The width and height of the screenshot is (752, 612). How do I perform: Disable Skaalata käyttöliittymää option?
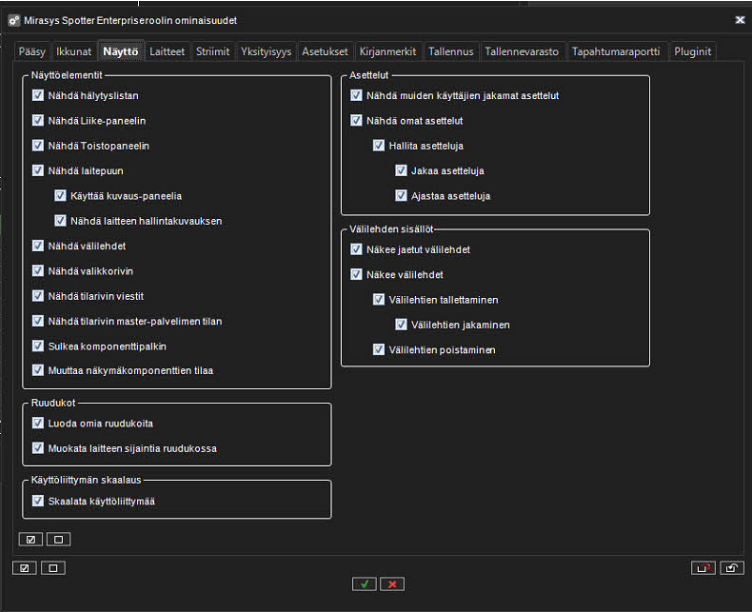pos(39,501)
